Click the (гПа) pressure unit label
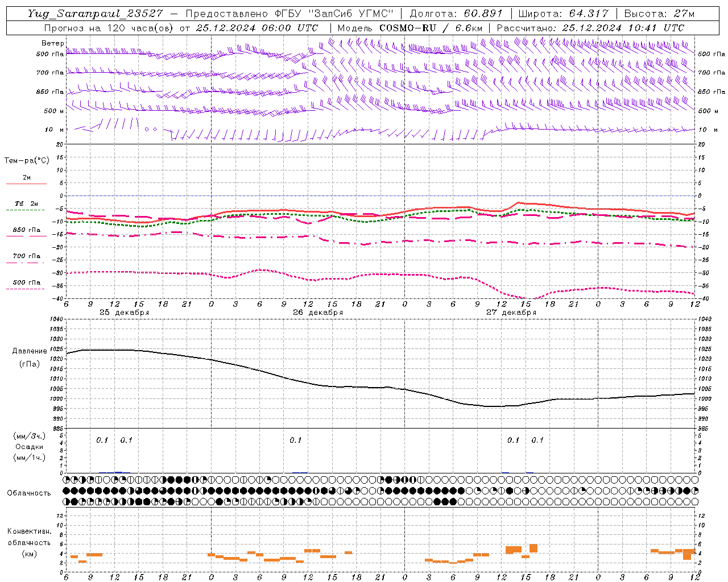 coord(30,364)
